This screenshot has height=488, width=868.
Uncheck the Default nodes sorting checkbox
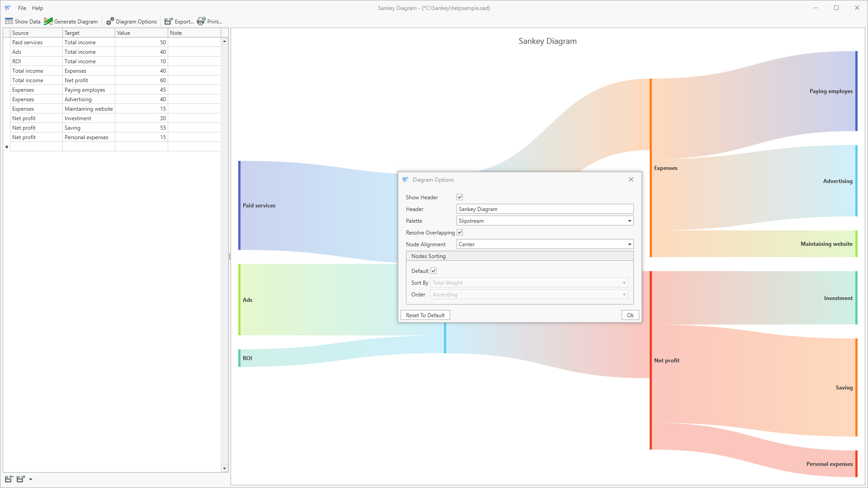coord(434,271)
